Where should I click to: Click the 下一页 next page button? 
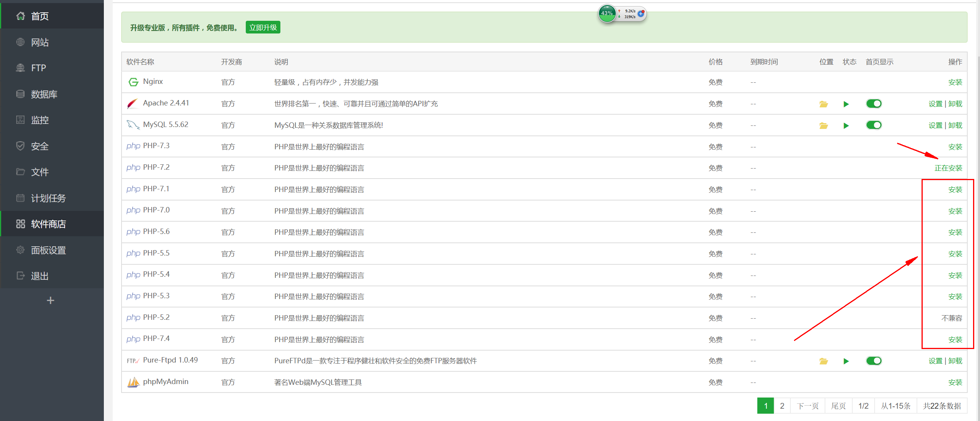pos(808,406)
